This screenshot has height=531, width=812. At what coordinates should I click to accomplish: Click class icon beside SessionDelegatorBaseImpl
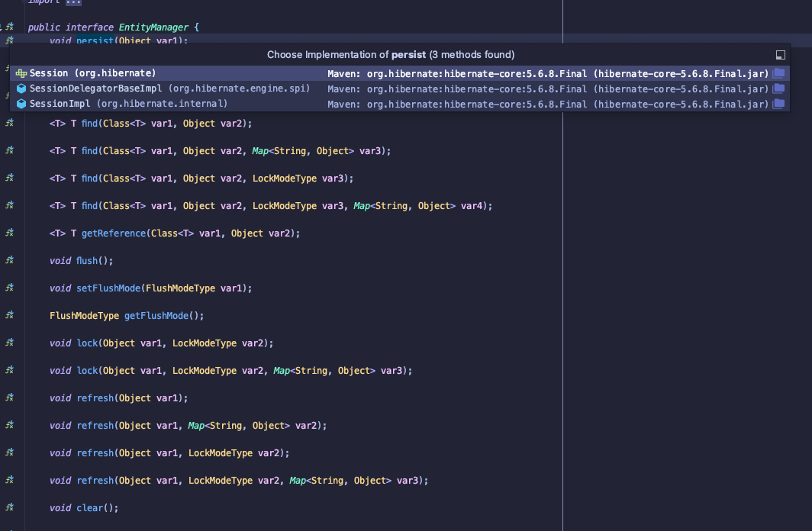pyautogui.click(x=21, y=88)
